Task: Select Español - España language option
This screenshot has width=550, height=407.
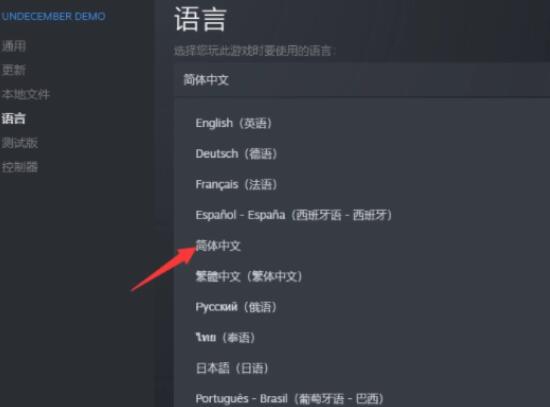Action: click(294, 215)
